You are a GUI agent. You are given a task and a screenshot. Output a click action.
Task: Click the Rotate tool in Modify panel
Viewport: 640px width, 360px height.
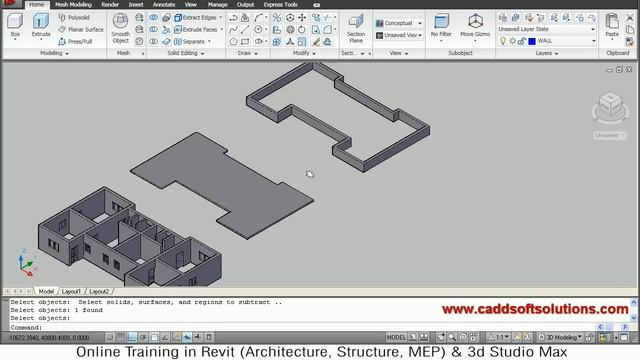point(302,29)
